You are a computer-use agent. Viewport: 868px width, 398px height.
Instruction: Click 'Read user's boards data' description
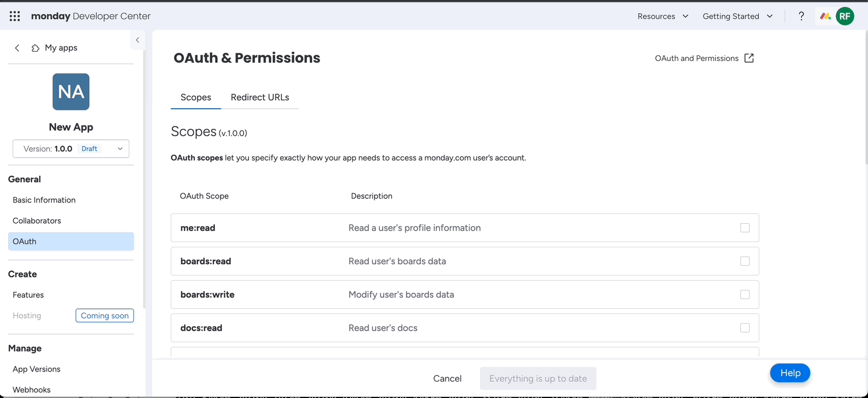(x=397, y=261)
